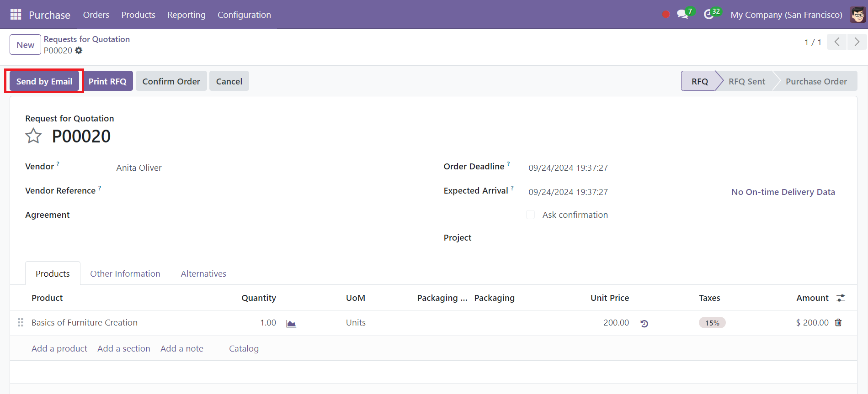Select the RFQ status stage
Screen dimensions: 868x394
point(699,81)
